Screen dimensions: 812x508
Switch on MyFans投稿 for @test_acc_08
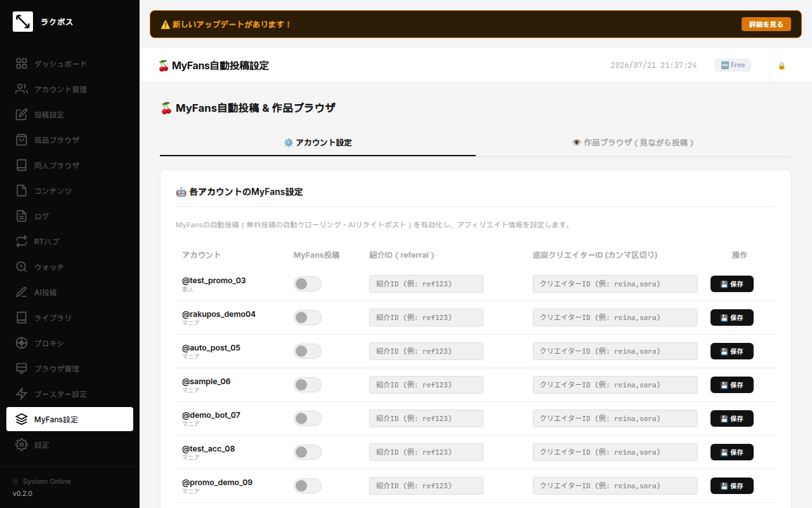[308, 452]
